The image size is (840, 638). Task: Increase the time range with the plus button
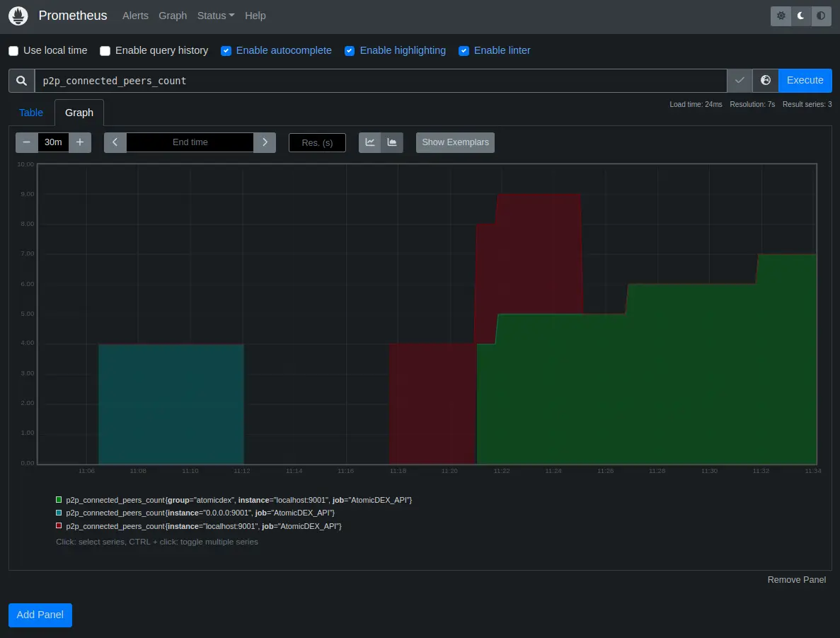[x=80, y=142]
